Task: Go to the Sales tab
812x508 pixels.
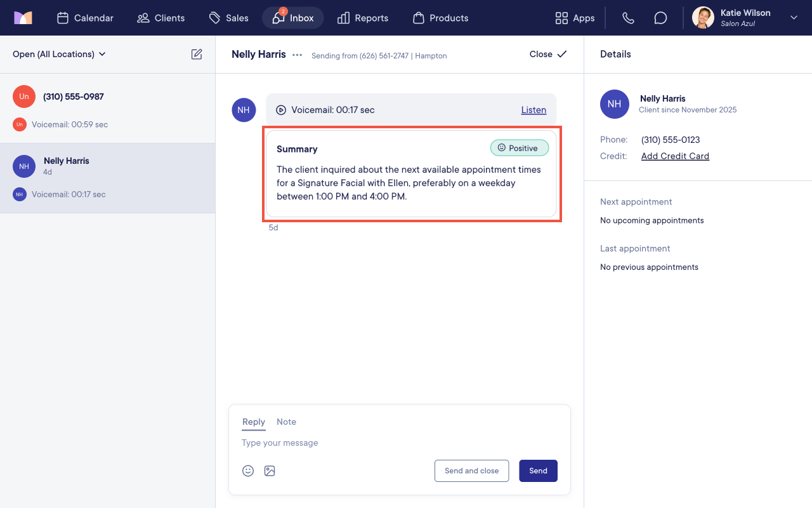Action: click(x=229, y=18)
